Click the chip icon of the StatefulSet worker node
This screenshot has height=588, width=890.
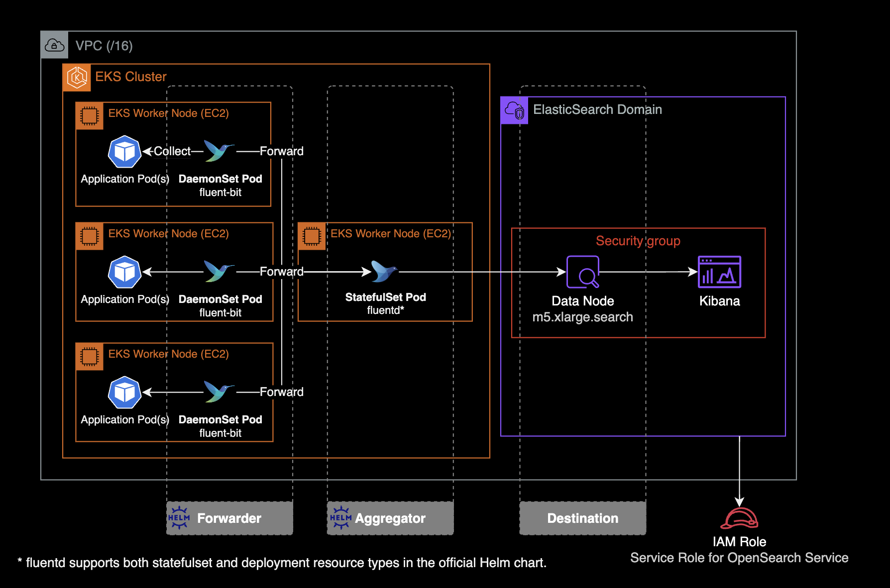coord(312,236)
